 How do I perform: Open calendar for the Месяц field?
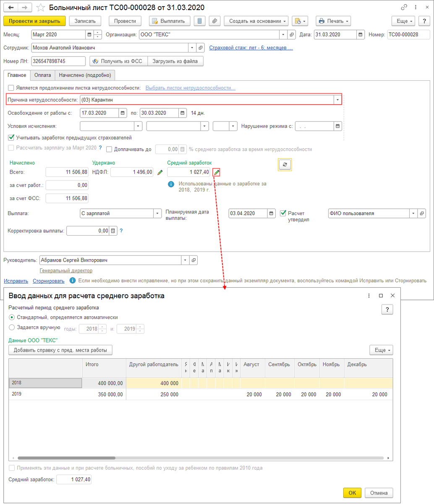89,34
